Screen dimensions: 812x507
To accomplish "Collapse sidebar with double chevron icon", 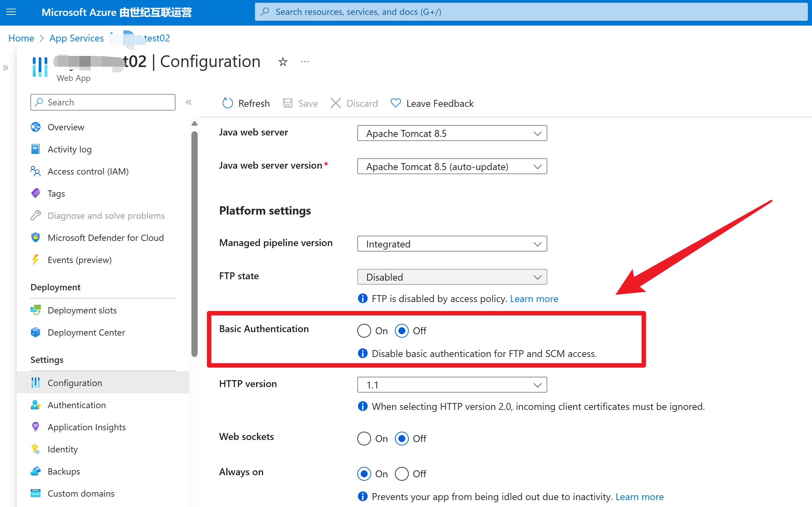I will (189, 102).
